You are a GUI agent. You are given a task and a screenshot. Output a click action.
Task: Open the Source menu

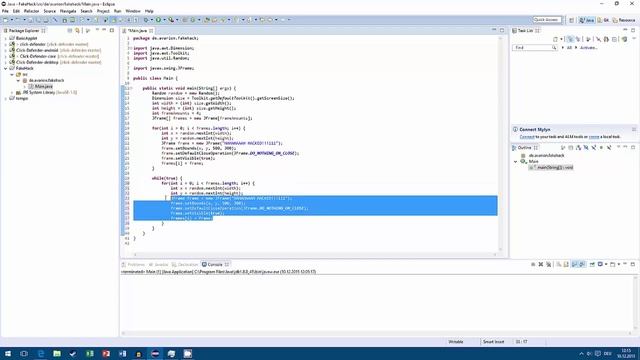(x=49, y=11)
